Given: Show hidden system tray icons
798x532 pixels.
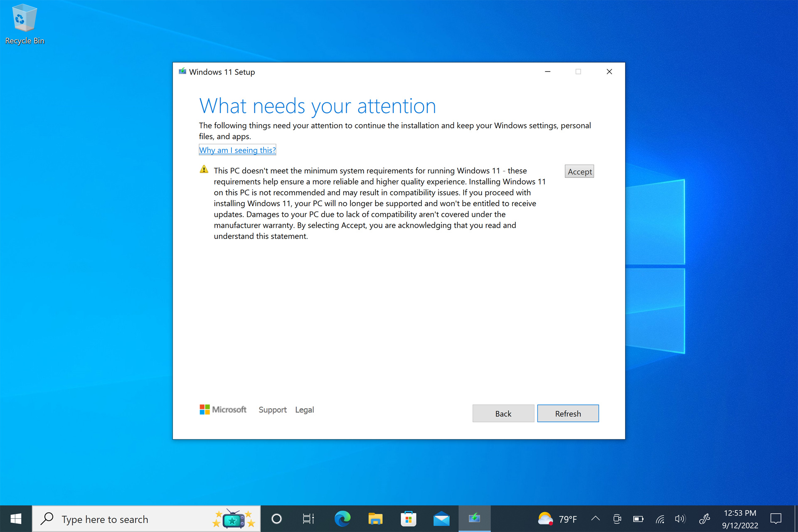Looking at the screenshot, I should pos(595,519).
